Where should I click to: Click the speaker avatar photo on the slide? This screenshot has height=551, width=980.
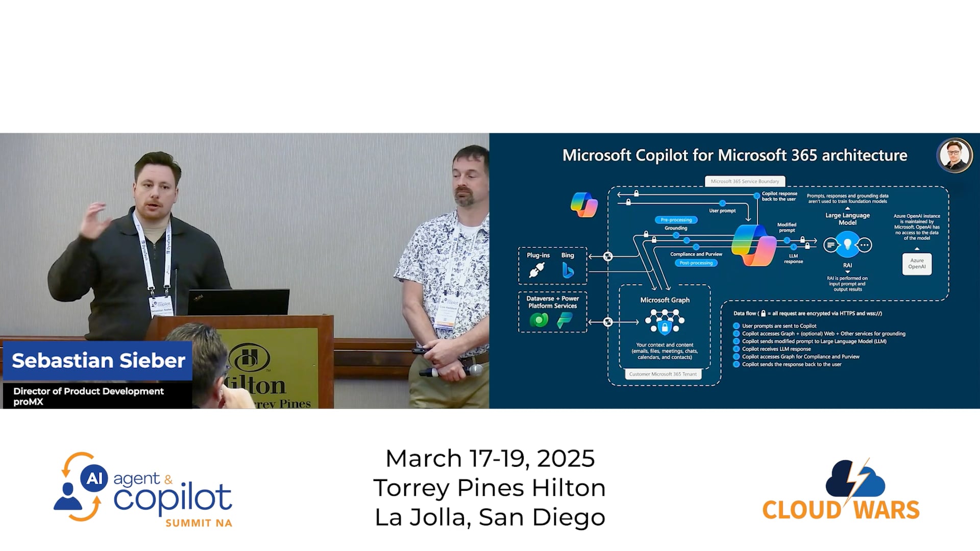click(955, 156)
